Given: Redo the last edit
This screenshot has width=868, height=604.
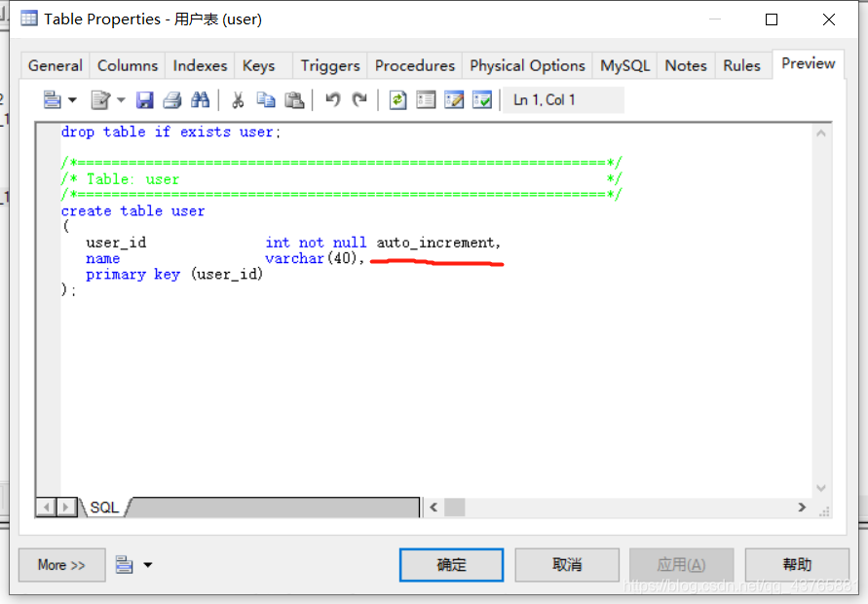Looking at the screenshot, I should coord(359,100).
